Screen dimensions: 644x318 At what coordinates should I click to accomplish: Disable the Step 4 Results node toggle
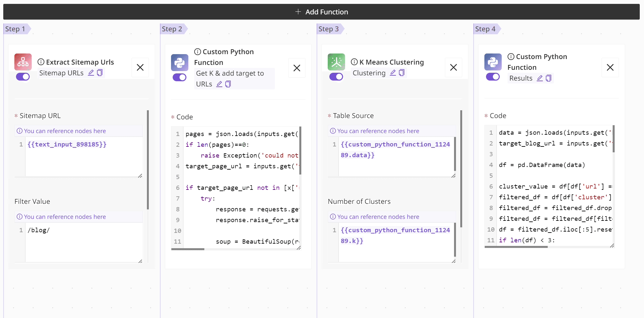[493, 77]
